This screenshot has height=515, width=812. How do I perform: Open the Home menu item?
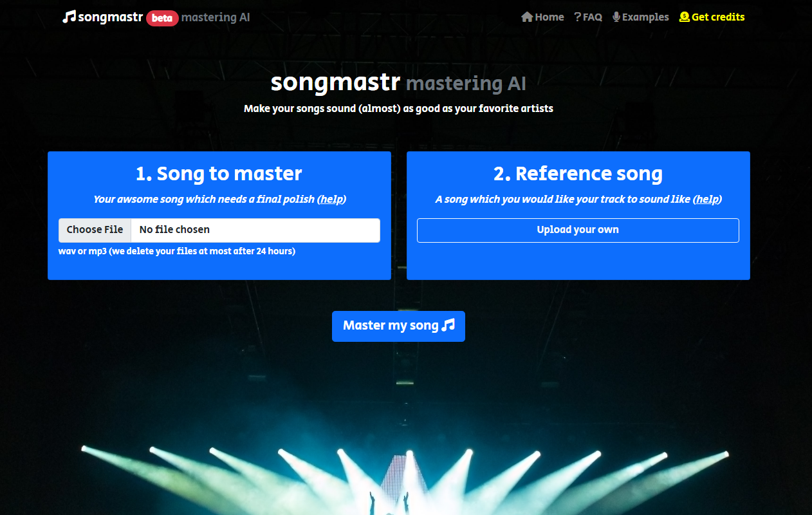pos(548,17)
